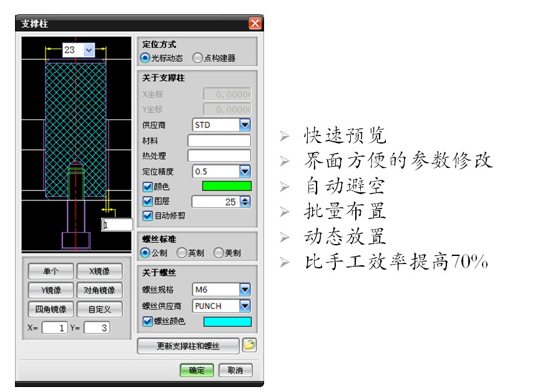540x392 pixels.
Task: Click the folder icon beside the update button
Action: tap(249, 345)
